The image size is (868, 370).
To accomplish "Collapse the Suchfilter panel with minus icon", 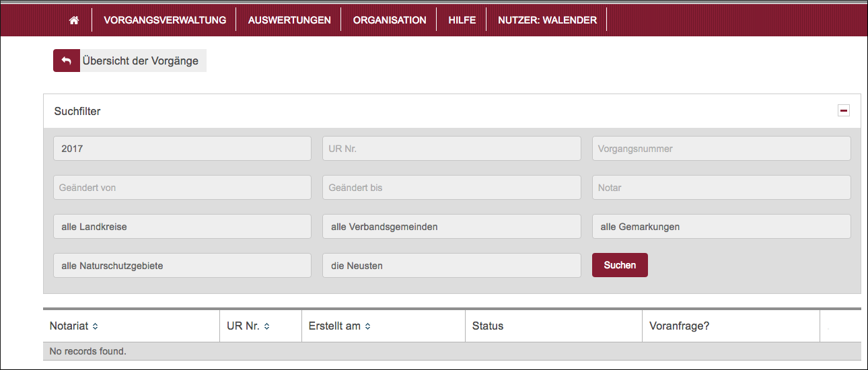I will pos(843,111).
